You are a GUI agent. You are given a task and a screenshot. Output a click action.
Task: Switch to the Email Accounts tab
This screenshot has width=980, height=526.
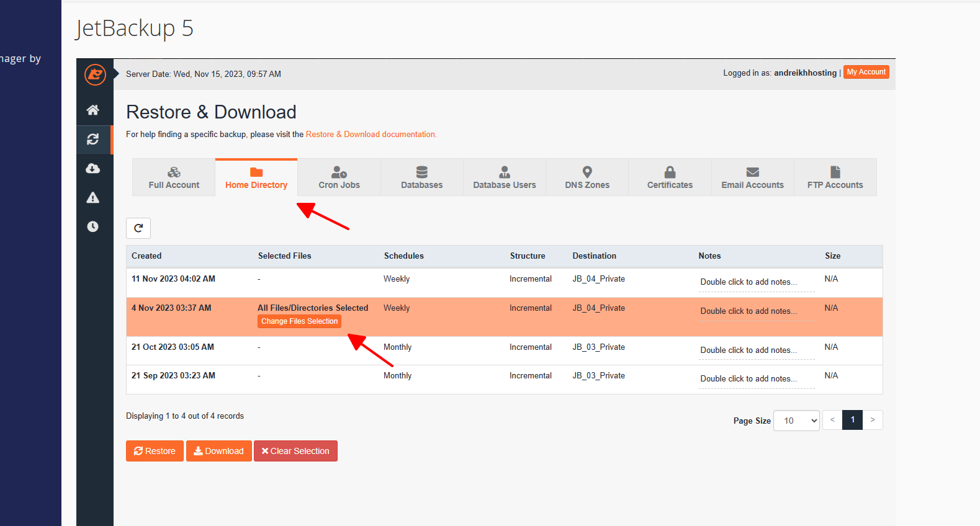(753, 177)
